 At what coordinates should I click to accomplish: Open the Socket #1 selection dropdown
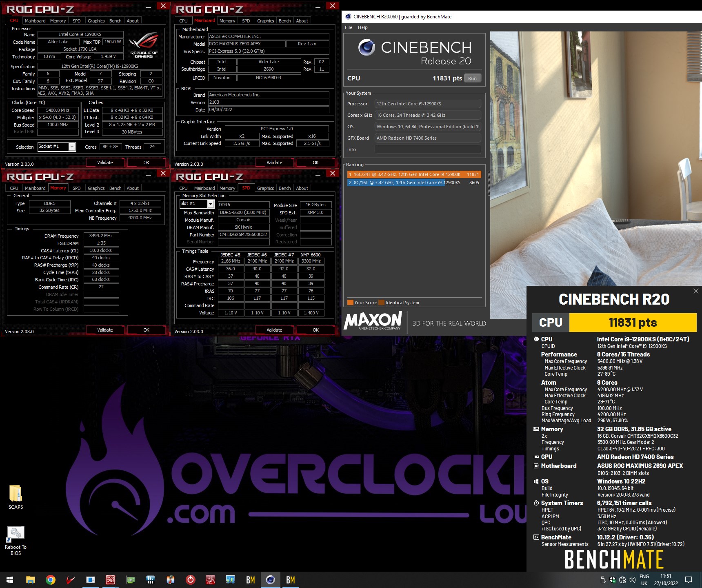57,147
